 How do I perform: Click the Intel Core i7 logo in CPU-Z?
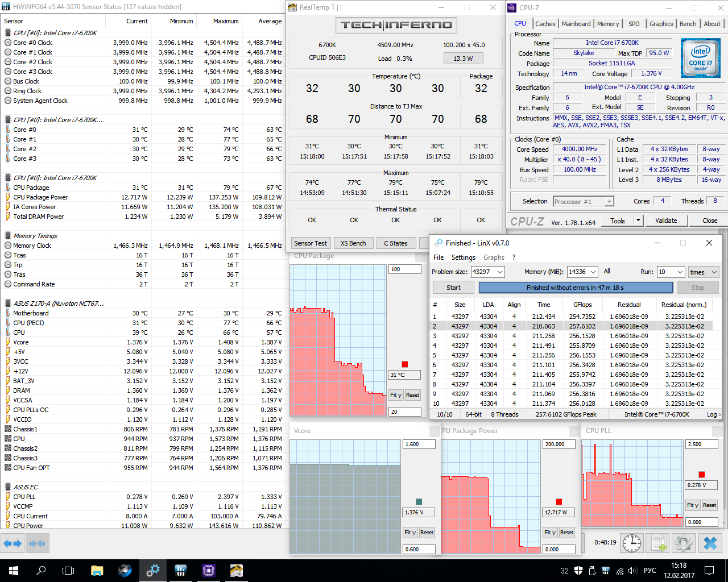700,58
